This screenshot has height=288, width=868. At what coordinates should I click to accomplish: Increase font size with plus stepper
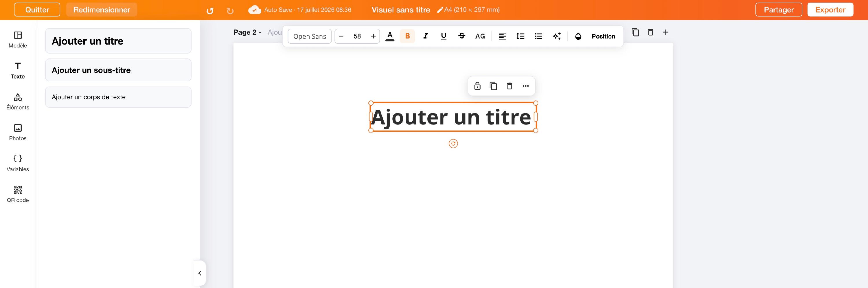(x=373, y=36)
